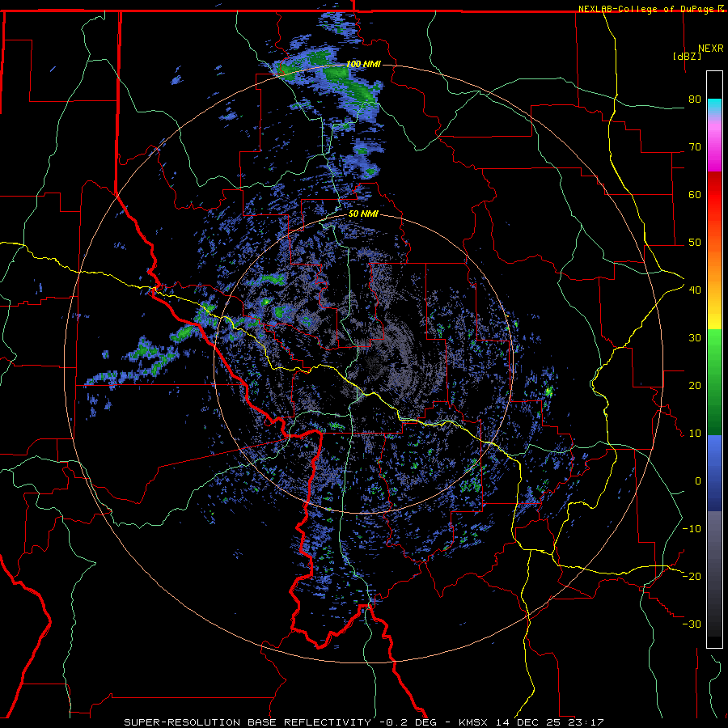Click the blue segment of the colorbar

714,472
